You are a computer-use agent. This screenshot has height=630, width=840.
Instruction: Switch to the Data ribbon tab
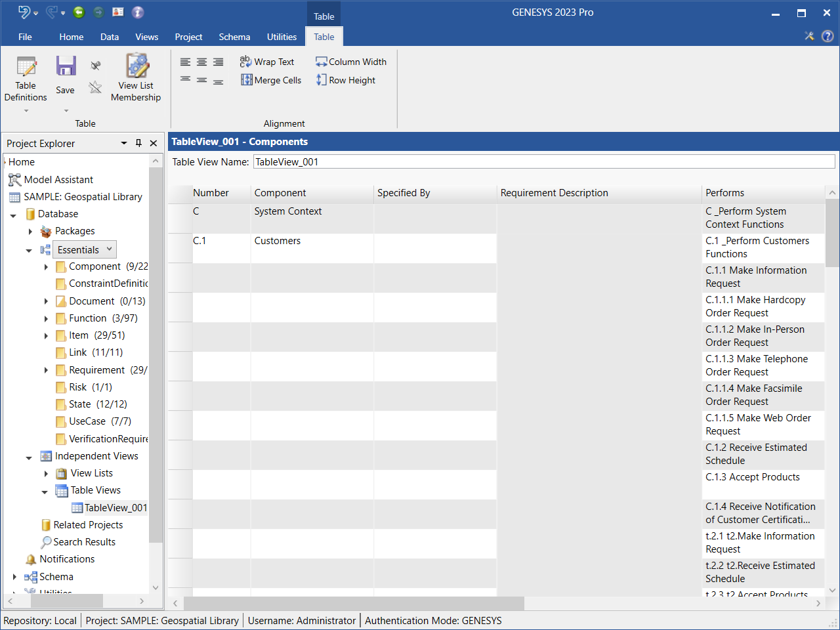point(110,37)
